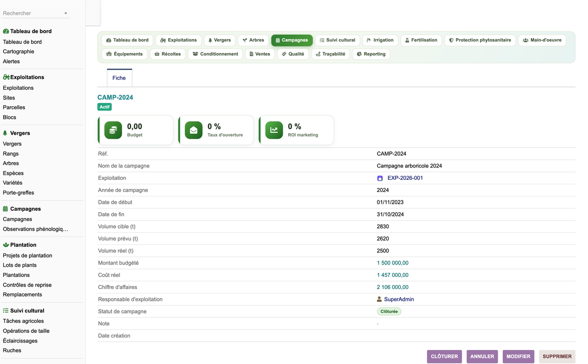Open the Traçabilité tab

(x=331, y=54)
